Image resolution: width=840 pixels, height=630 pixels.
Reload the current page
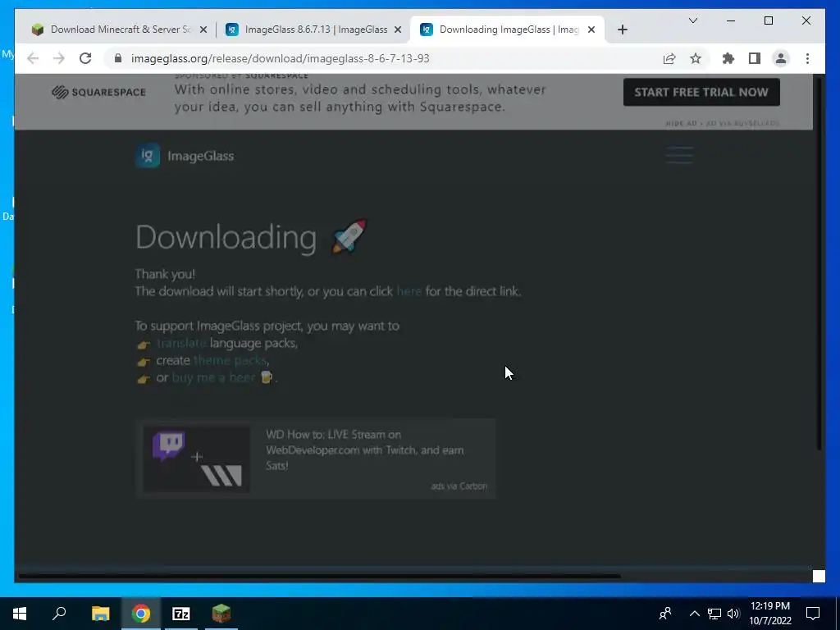(85, 58)
